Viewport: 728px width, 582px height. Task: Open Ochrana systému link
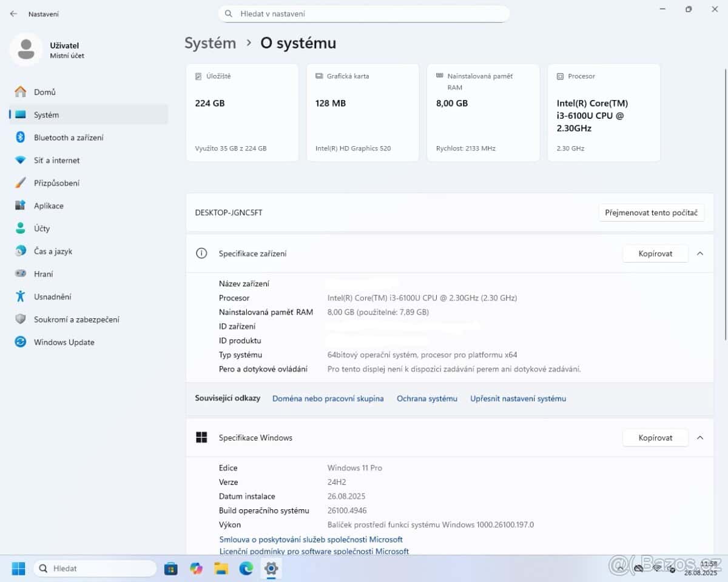pos(426,398)
